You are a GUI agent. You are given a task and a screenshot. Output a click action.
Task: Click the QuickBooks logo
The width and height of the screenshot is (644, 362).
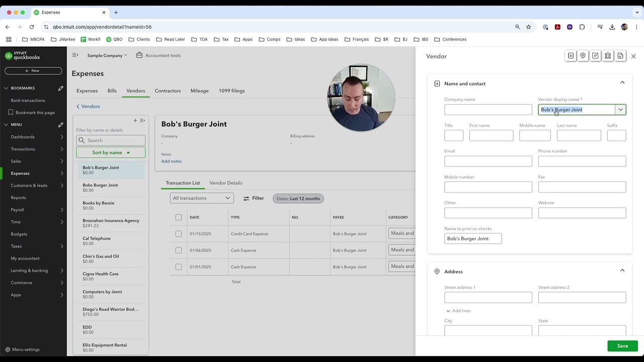23,55
